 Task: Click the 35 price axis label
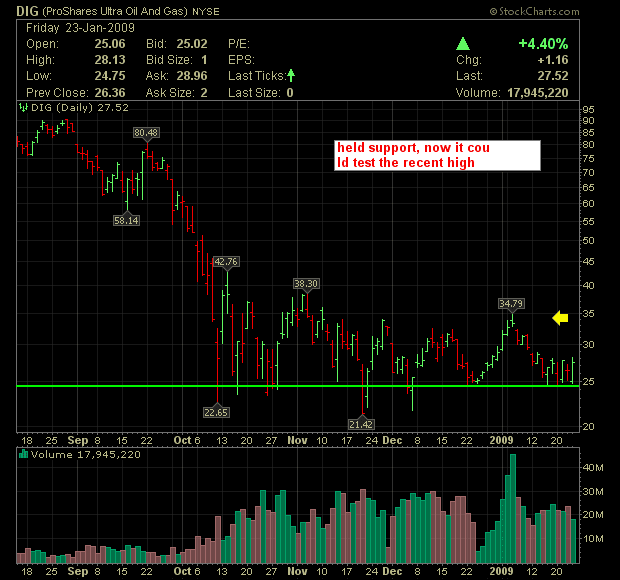pyautogui.click(x=588, y=314)
